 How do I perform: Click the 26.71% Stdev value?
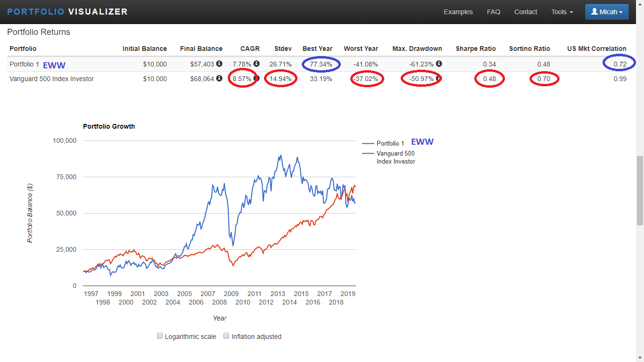click(x=281, y=64)
